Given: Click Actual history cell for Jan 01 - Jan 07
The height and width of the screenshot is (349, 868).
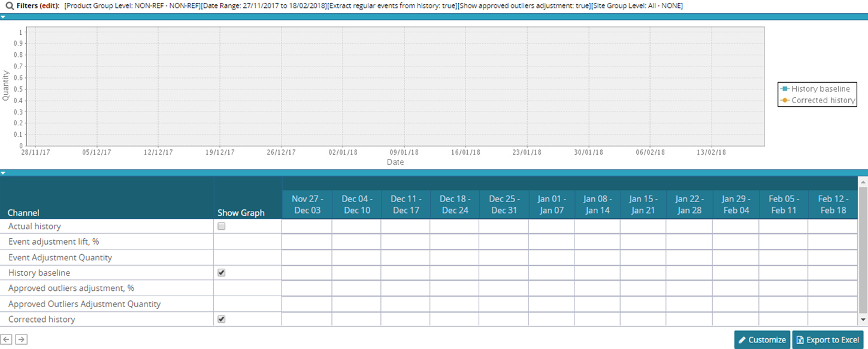Looking at the screenshot, I should [551, 227].
